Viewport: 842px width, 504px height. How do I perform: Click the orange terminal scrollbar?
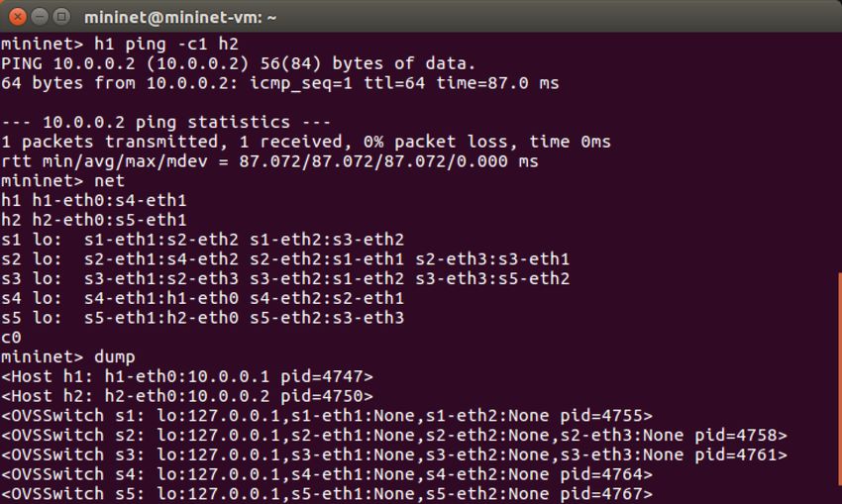[x=839, y=387]
